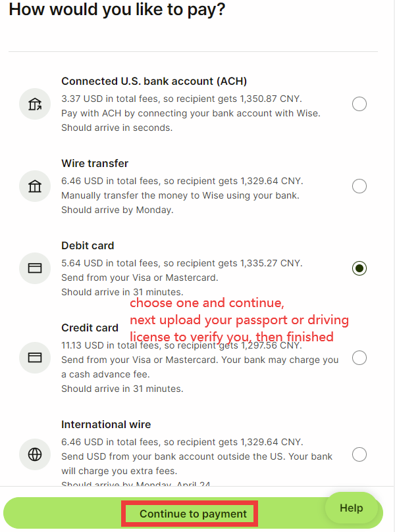Click the ACH fee description text
Viewport: 395px width, 532px height.
click(181, 99)
